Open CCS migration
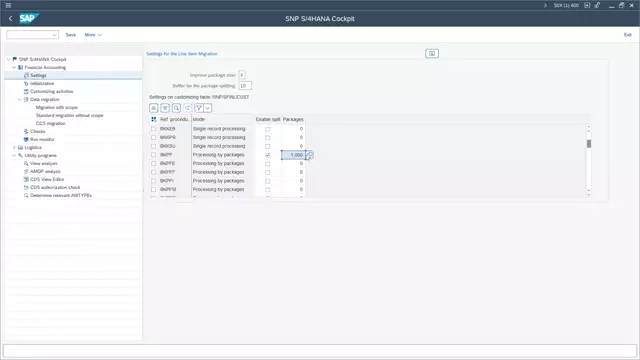 (51, 123)
